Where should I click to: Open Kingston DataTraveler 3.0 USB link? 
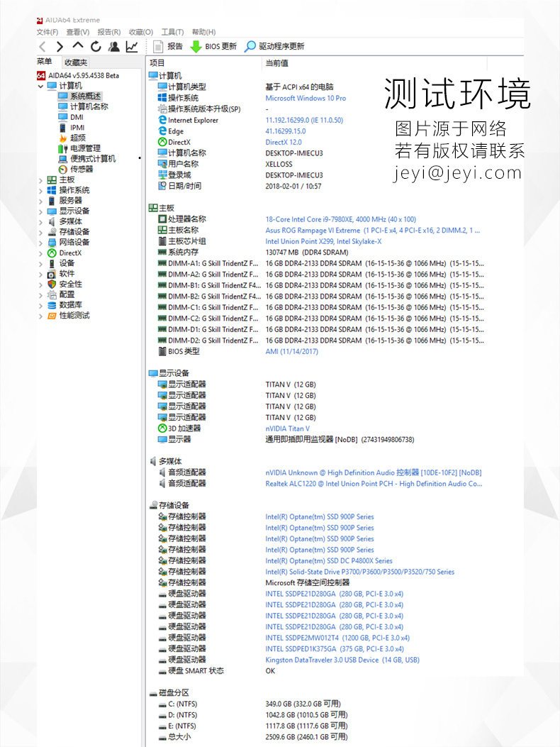click(342, 660)
